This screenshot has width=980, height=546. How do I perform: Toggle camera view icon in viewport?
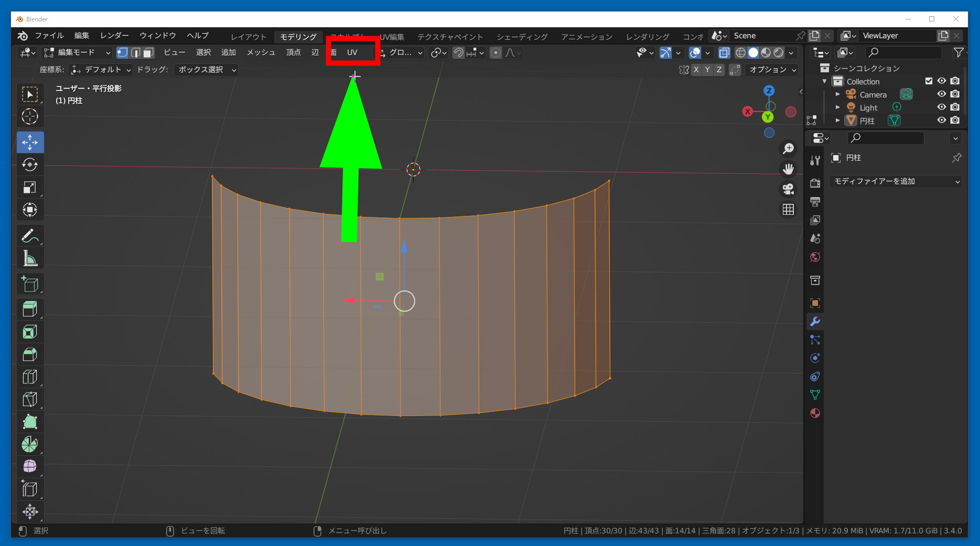pyautogui.click(x=788, y=189)
